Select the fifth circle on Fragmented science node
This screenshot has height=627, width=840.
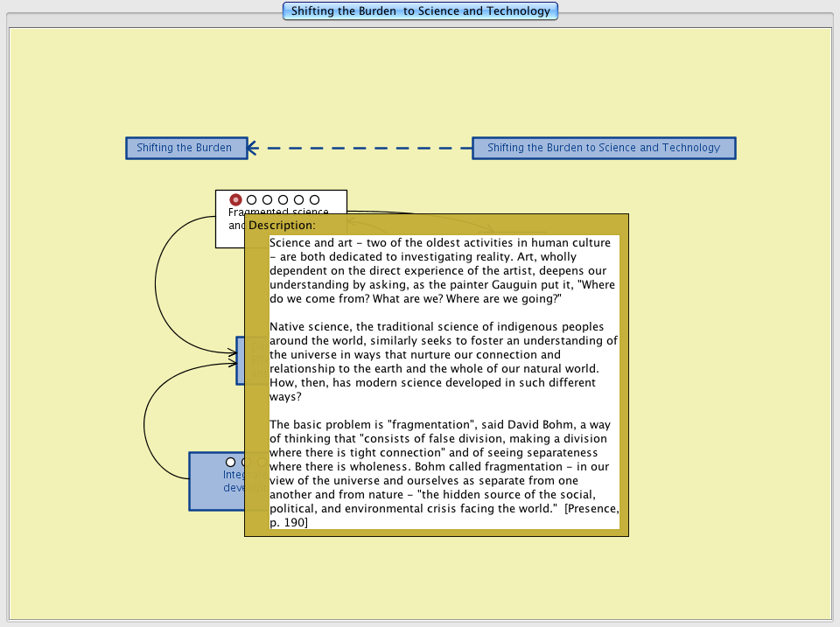tap(298, 199)
